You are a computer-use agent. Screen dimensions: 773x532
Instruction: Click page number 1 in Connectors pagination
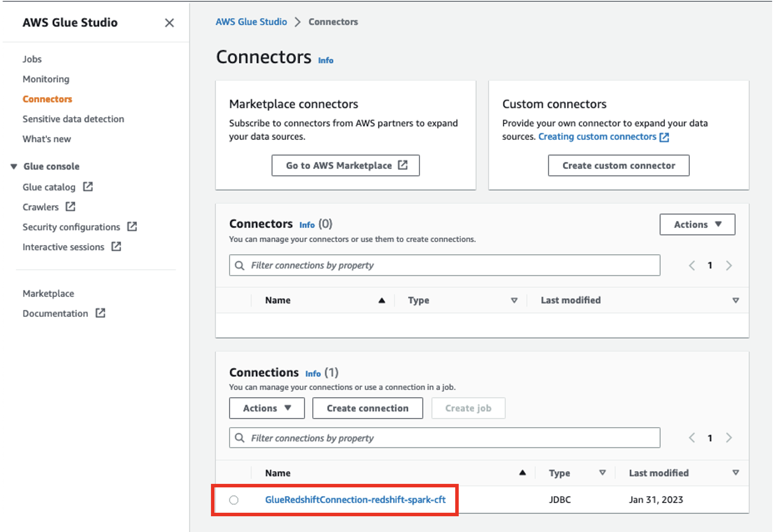(710, 266)
